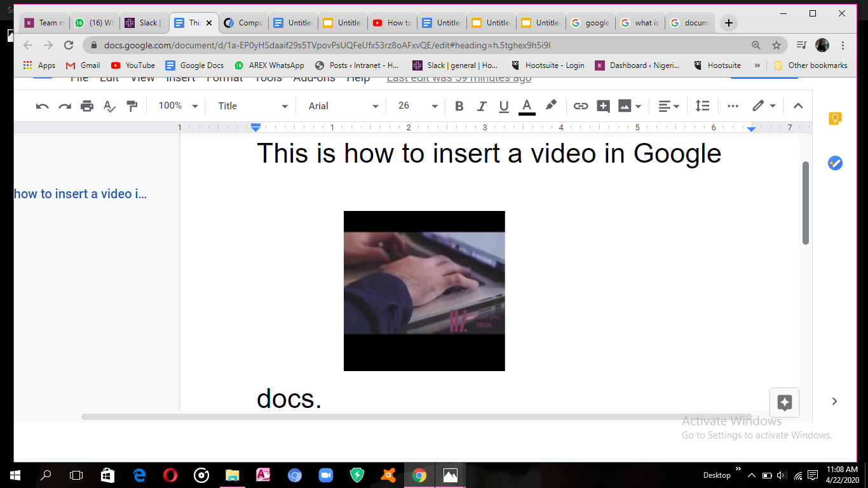Toggle Italic formatting

click(482, 106)
